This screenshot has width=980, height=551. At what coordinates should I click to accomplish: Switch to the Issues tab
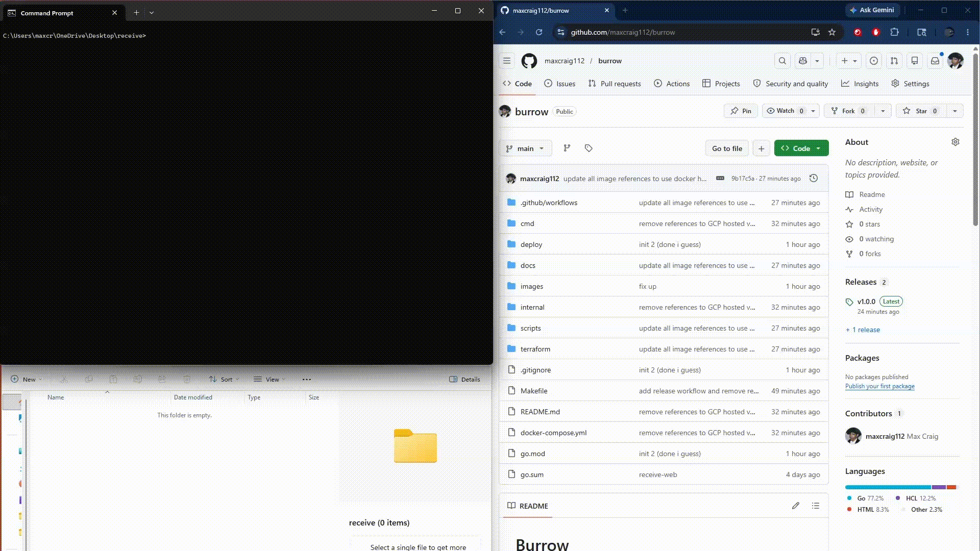(560, 84)
